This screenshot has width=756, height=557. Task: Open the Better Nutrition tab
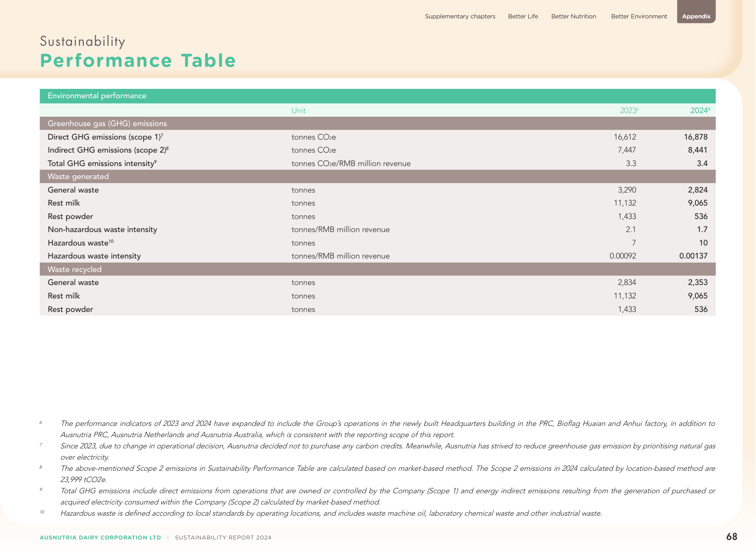574,17
